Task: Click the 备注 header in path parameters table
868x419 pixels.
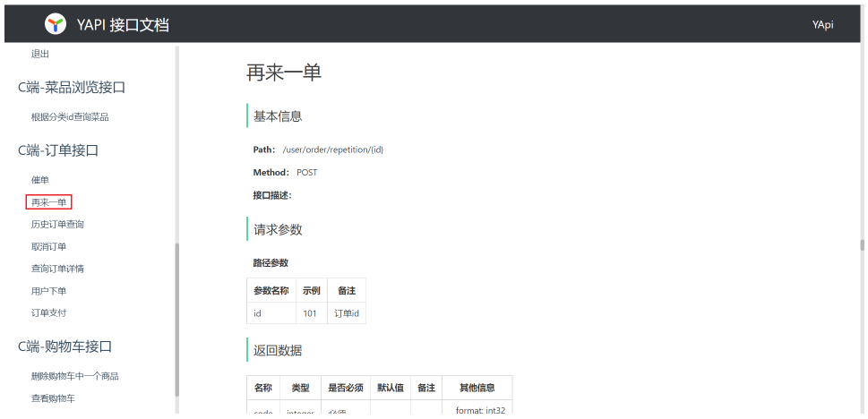Action: click(347, 291)
